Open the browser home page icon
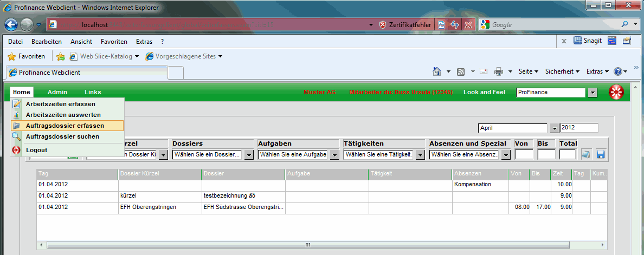Screen dimensions: 644x255 click(437, 71)
